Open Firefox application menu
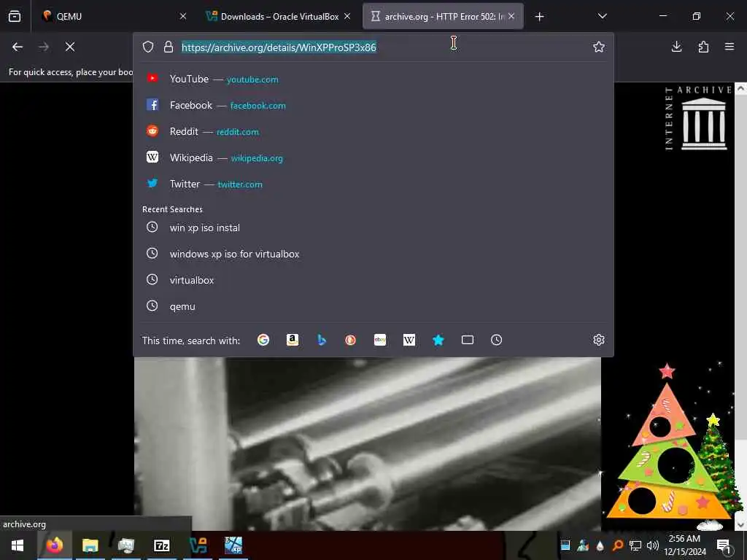Image resolution: width=747 pixels, height=560 pixels. click(729, 47)
